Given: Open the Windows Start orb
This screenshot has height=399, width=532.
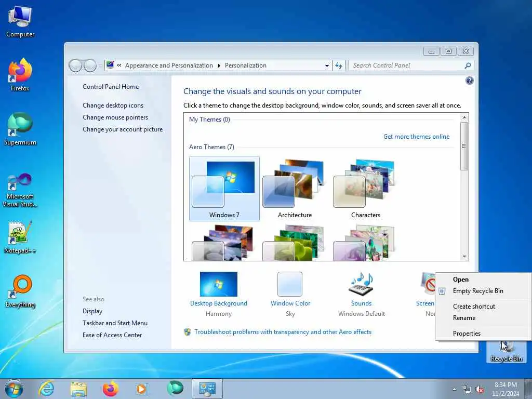Looking at the screenshot, I should [14, 389].
